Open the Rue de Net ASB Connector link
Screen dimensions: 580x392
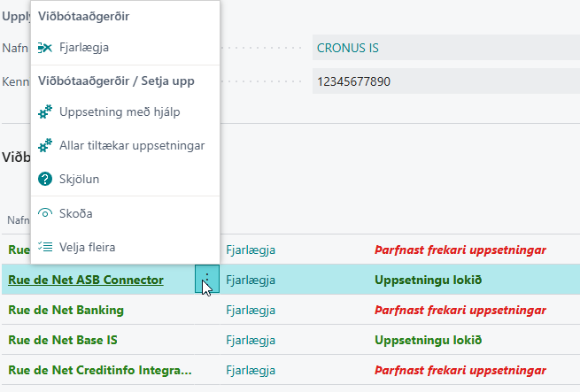(86, 280)
